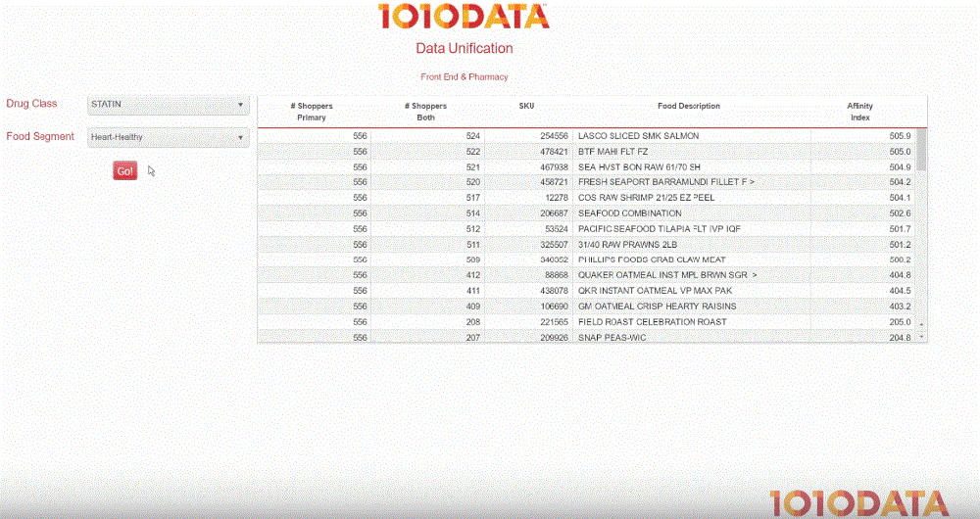Select COS RAW SHRIMP 21/25 EZ PEEL
Image resolution: width=980 pixels, height=519 pixels.
[x=587, y=198]
